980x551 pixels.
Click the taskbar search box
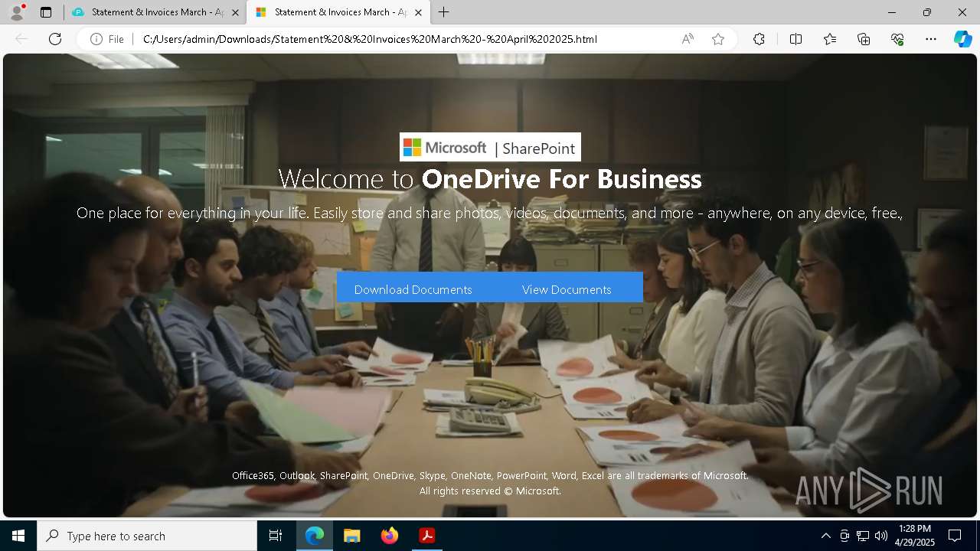[147, 536]
